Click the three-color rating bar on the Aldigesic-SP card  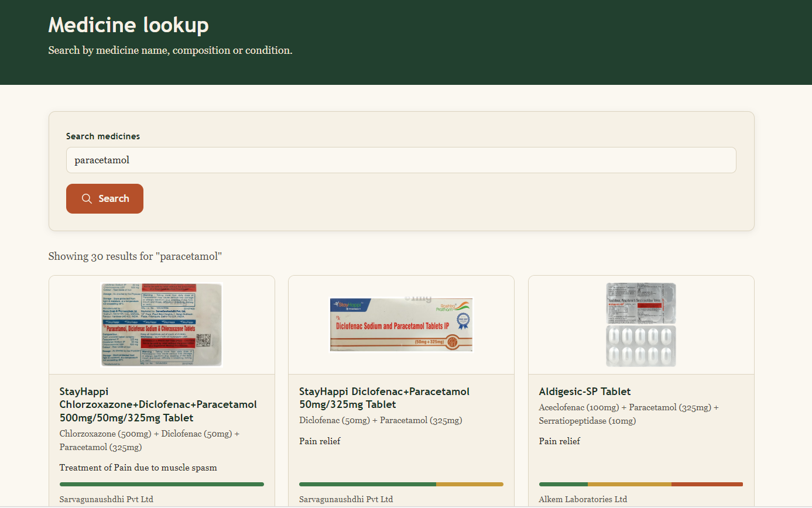point(641,484)
